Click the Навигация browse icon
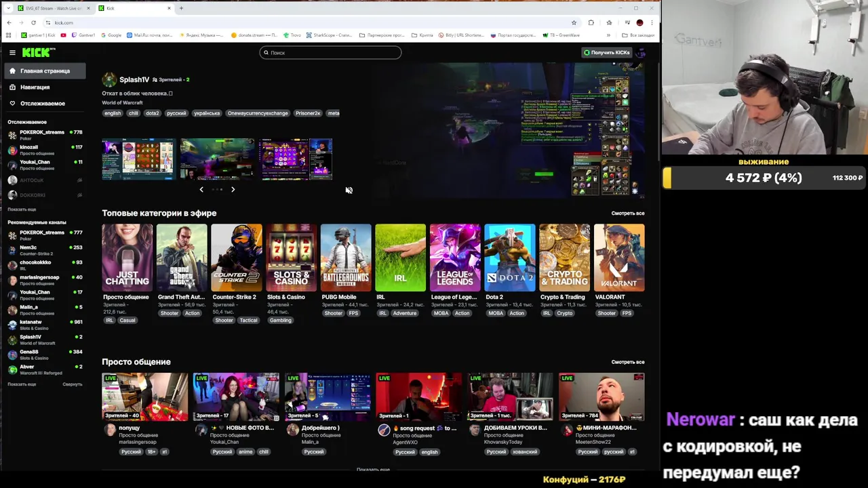This screenshot has width=868, height=488. coord(12,87)
